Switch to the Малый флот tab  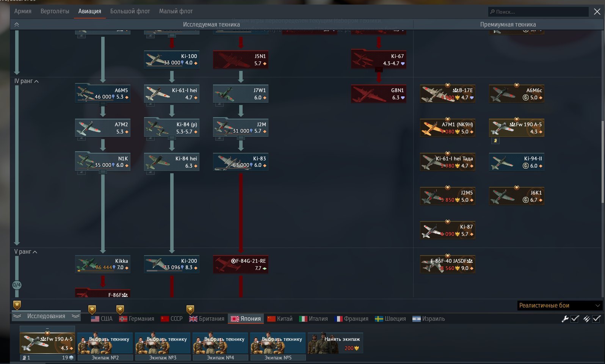[x=176, y=11]
